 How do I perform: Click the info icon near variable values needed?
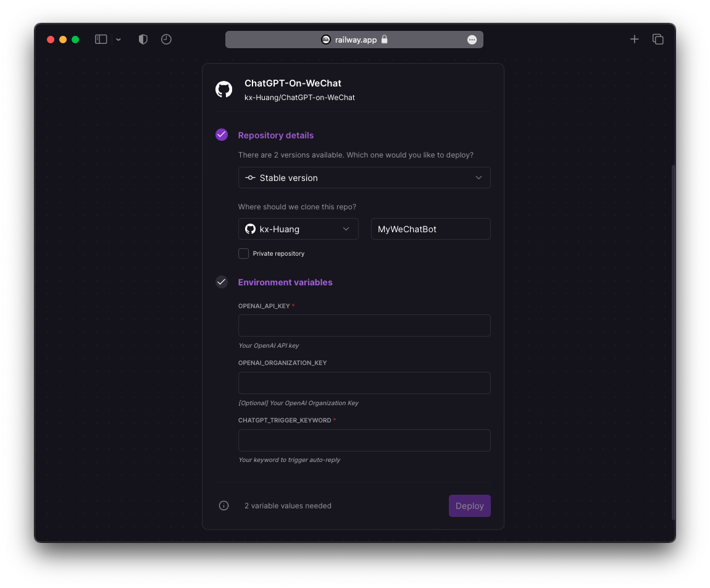224,506
